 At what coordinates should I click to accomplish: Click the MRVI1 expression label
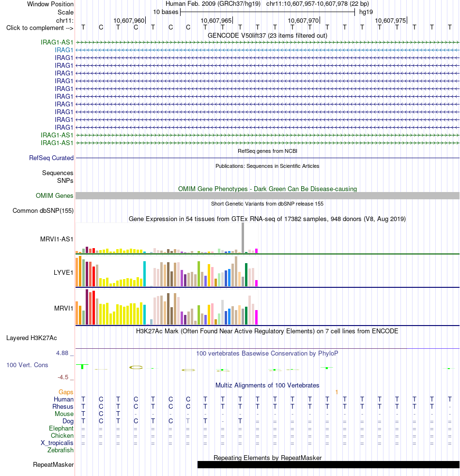coord(64,309)
